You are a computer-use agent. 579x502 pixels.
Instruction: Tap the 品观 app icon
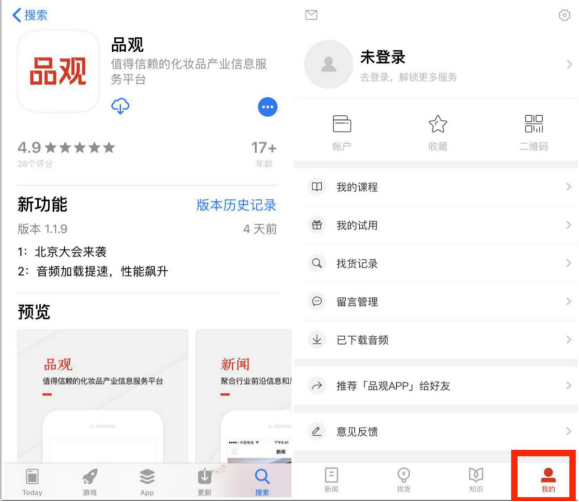coord(58,71)
